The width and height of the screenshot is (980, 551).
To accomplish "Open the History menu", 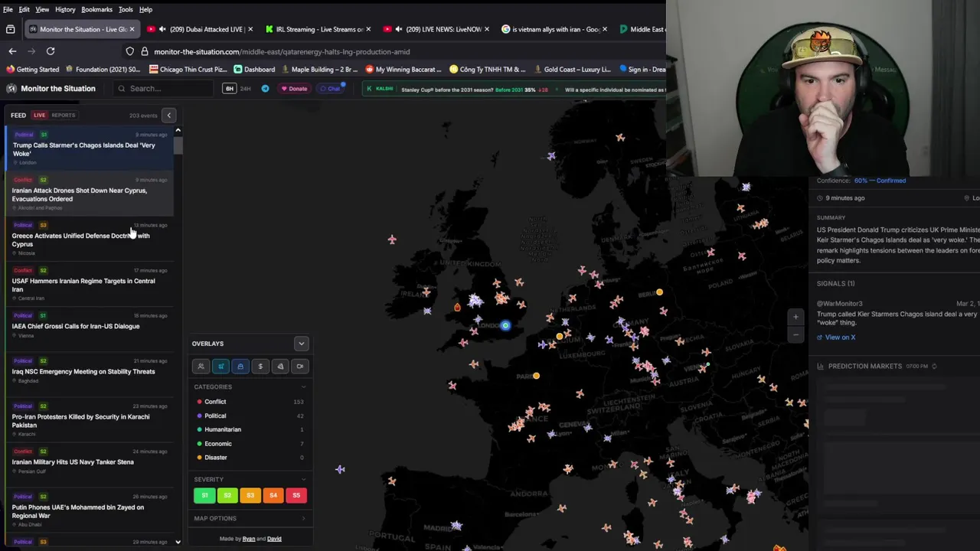I will tap(65, 9).
